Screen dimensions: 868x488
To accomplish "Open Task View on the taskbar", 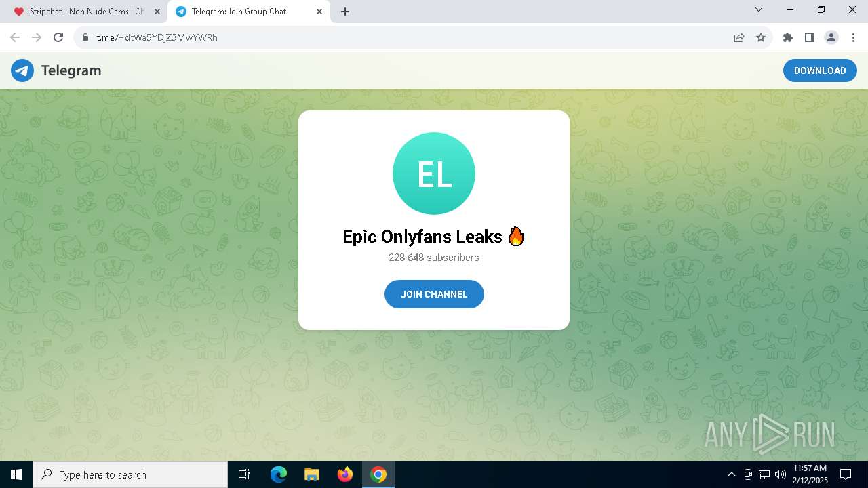I will click(x=244, y=474).
